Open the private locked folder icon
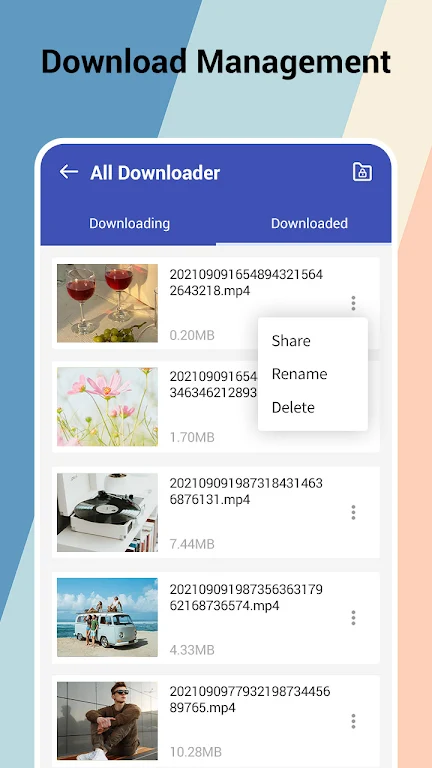 pyautogui.click(x=362, y=172)
